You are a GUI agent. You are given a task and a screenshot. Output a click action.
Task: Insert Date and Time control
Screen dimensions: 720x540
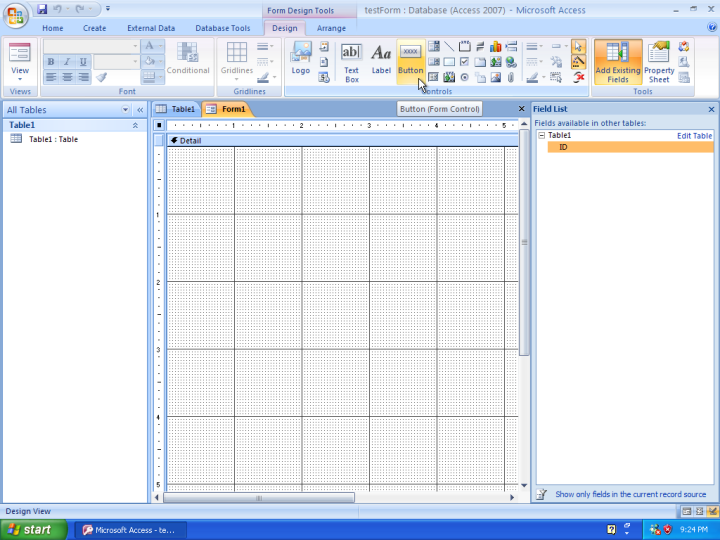[x=324, y=78]
